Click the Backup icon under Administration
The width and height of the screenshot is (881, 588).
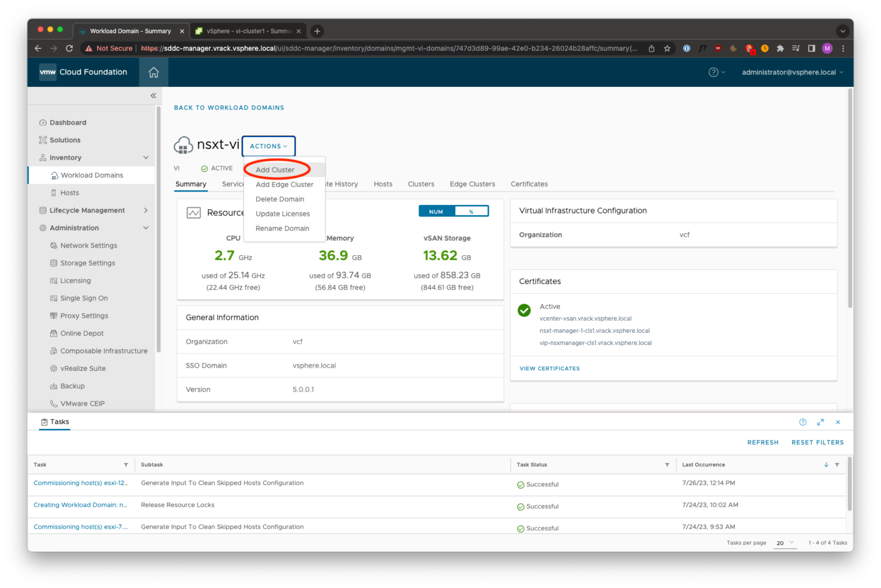coord(52,385)
